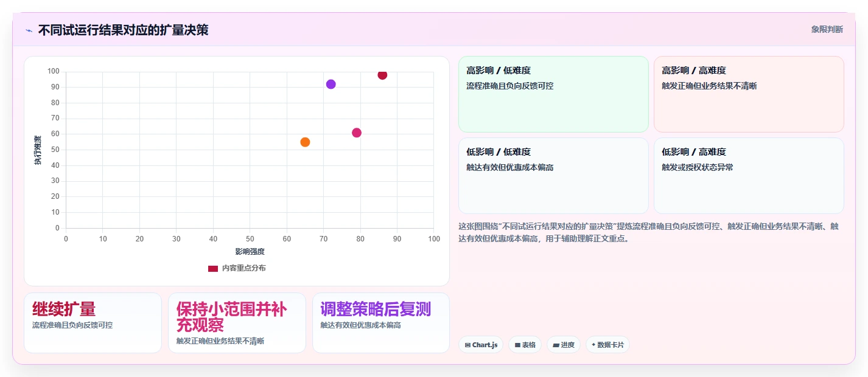Click 流程准确且负向反馈可控 under 继续扩量
868x377 pixels.
tap(72, 325)
